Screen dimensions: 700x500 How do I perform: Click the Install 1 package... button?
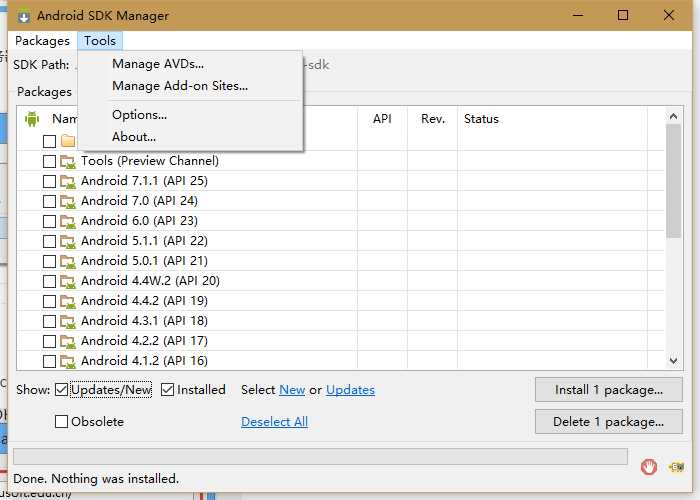pos(609,390)
